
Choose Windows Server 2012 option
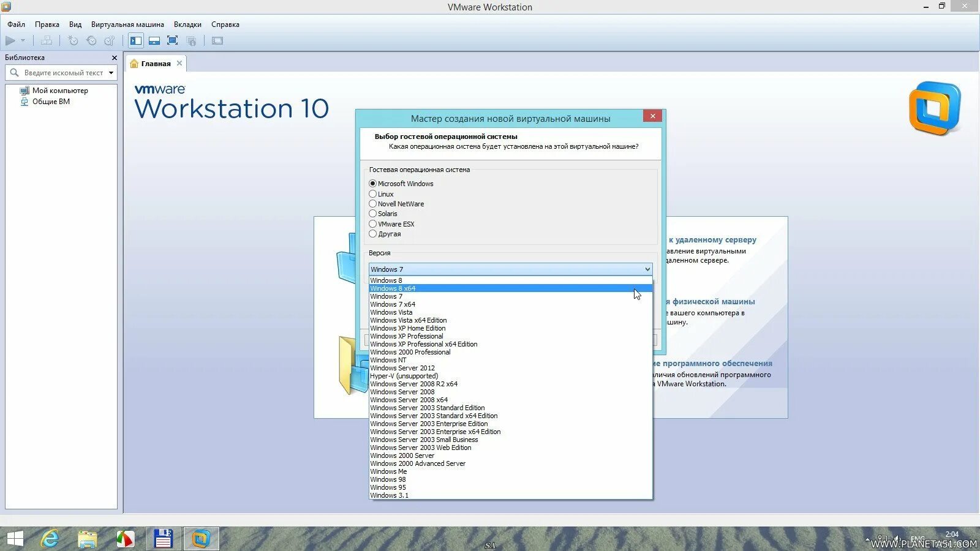pos(510,368)
